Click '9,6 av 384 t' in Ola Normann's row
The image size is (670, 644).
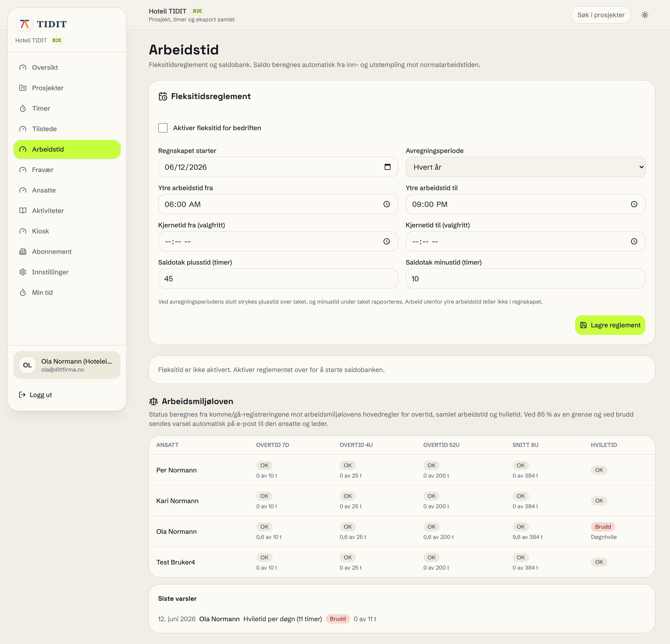coord(527,537)
